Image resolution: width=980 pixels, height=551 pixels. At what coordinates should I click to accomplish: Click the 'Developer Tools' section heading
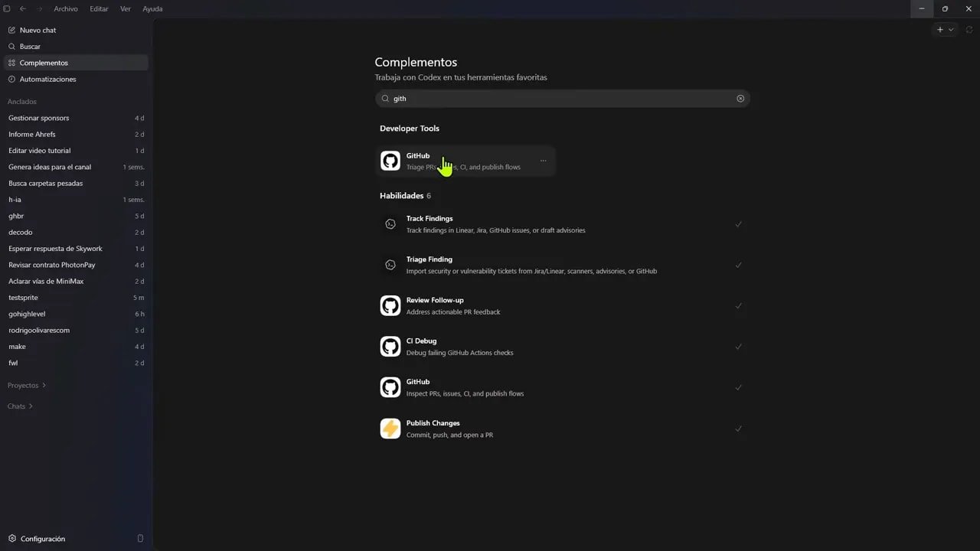[x=410, y=129]
